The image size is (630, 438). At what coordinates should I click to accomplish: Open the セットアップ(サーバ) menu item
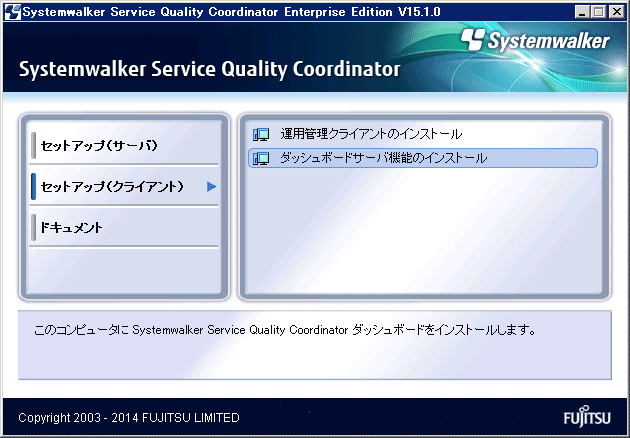pos(124,145)
